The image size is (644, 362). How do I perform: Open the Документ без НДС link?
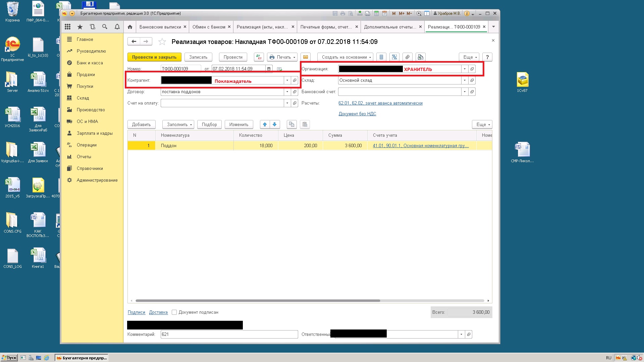[357, 114]
